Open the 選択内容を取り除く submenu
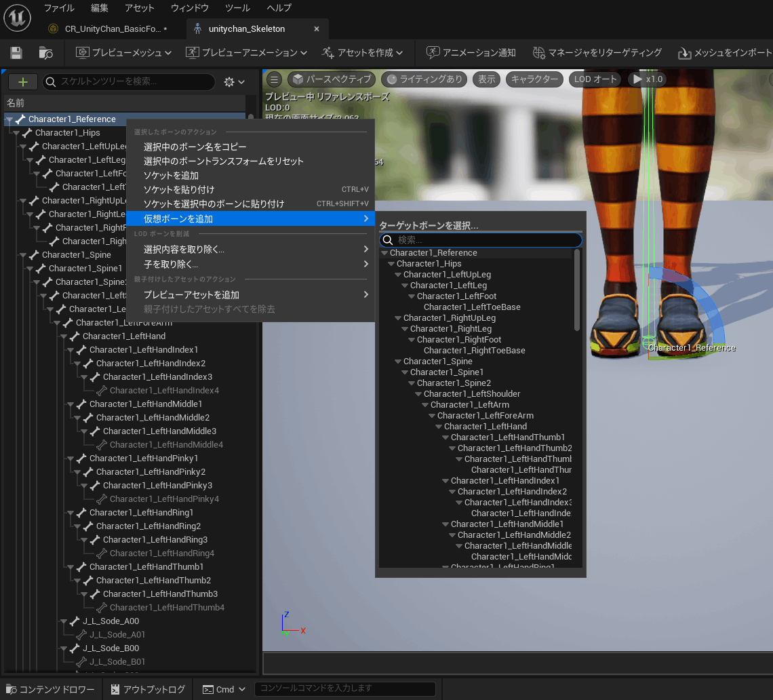Screen dimensions: 773x700 click(x=250, y=250)
